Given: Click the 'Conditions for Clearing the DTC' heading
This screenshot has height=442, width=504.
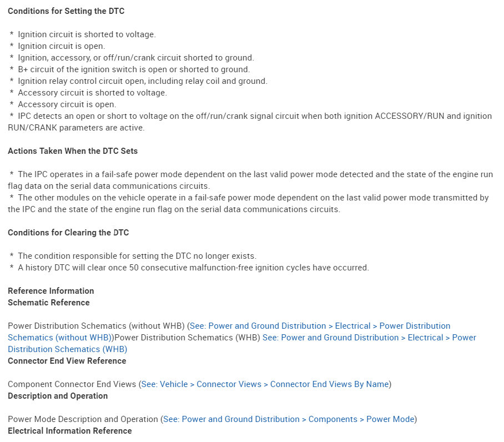Looking at the screenshot, I should tap(68, 233).
